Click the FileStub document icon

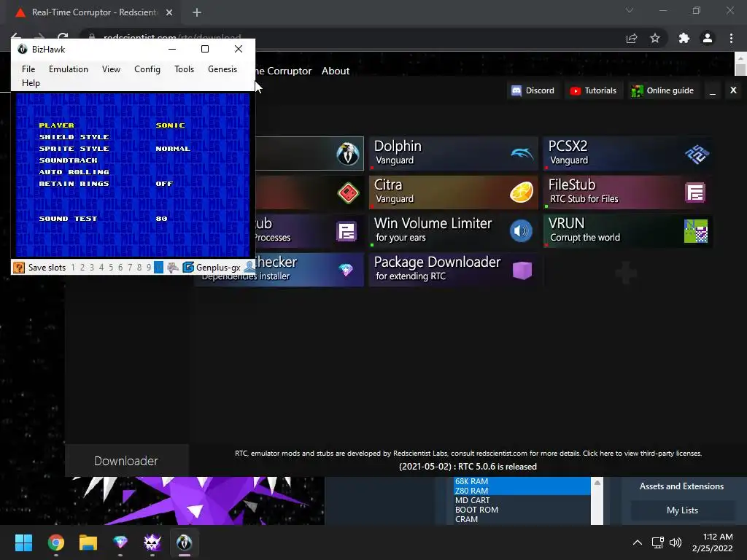click(695, 192)
